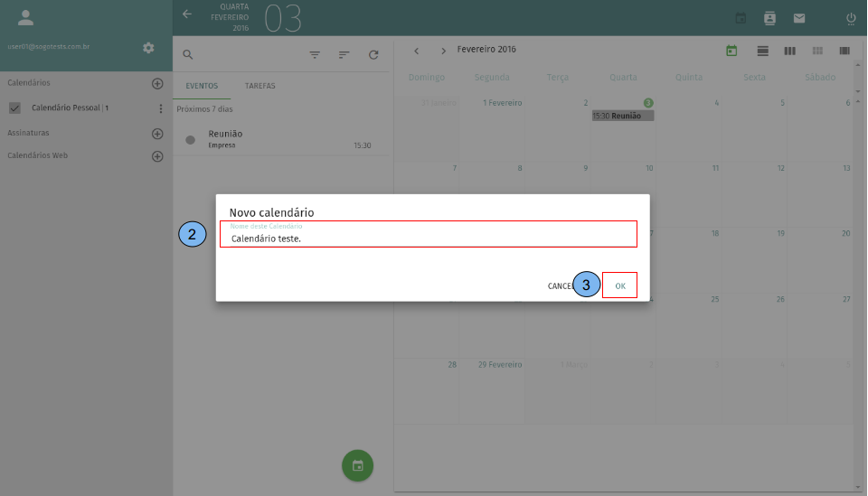
Task: Open the address book module icon
Action: click(x=769, y=18)
